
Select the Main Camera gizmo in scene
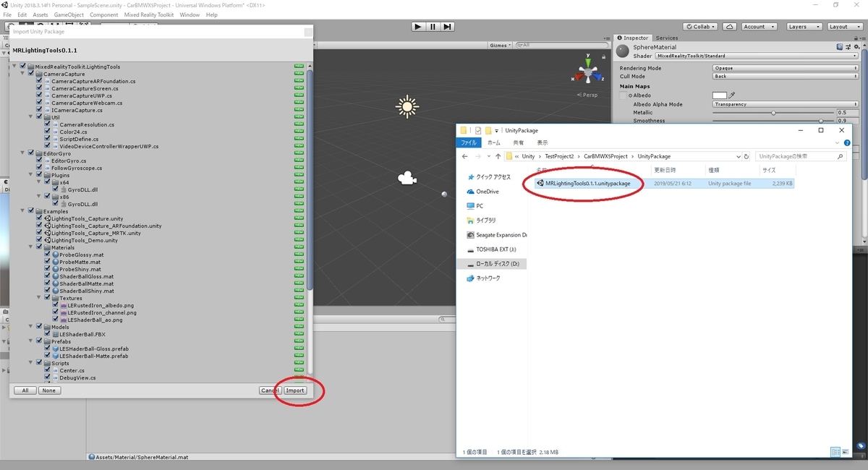click(x=407, y=178)
